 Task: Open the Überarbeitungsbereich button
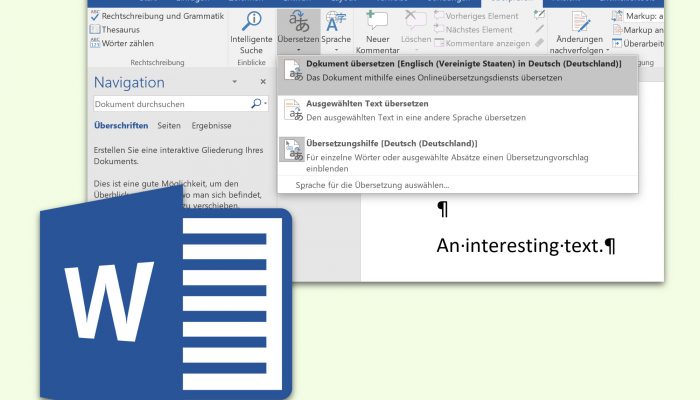click(x=638, y=43)
